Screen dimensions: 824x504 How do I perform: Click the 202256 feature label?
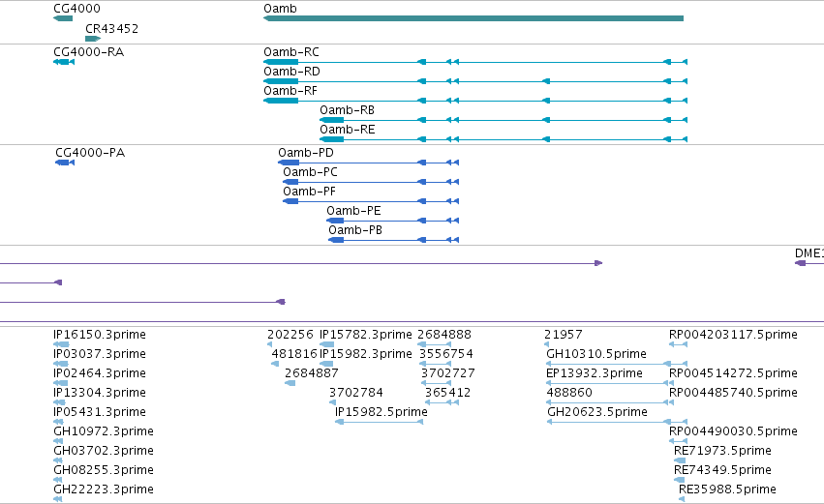click(290, 335)
